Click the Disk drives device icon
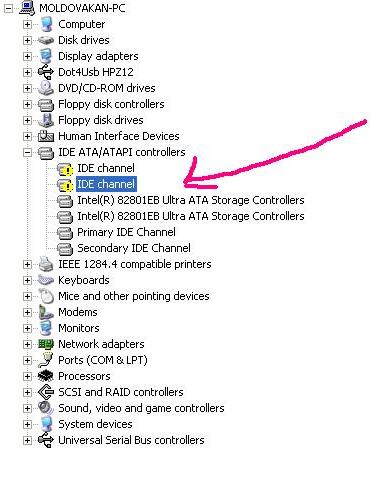The image size is (379, 494). pos(46,40)
